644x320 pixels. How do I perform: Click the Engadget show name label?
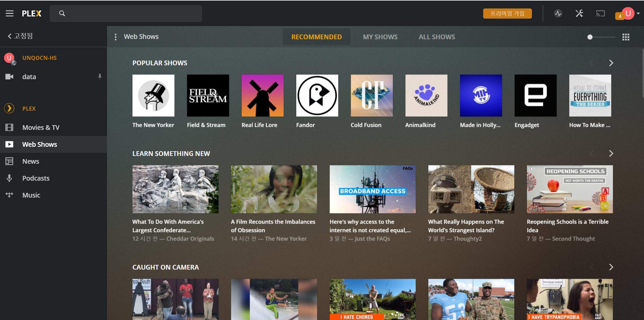[527, 125]
